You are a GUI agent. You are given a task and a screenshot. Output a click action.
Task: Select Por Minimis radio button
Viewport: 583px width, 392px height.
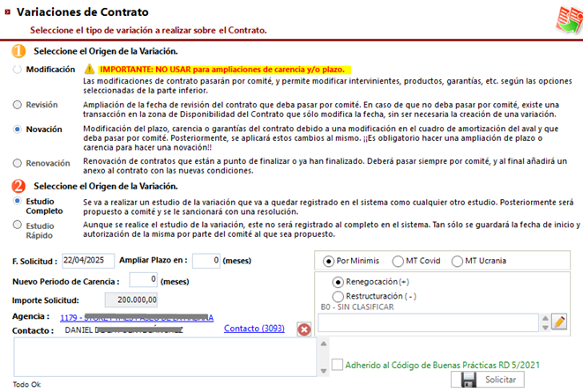(x=328, y=262)
